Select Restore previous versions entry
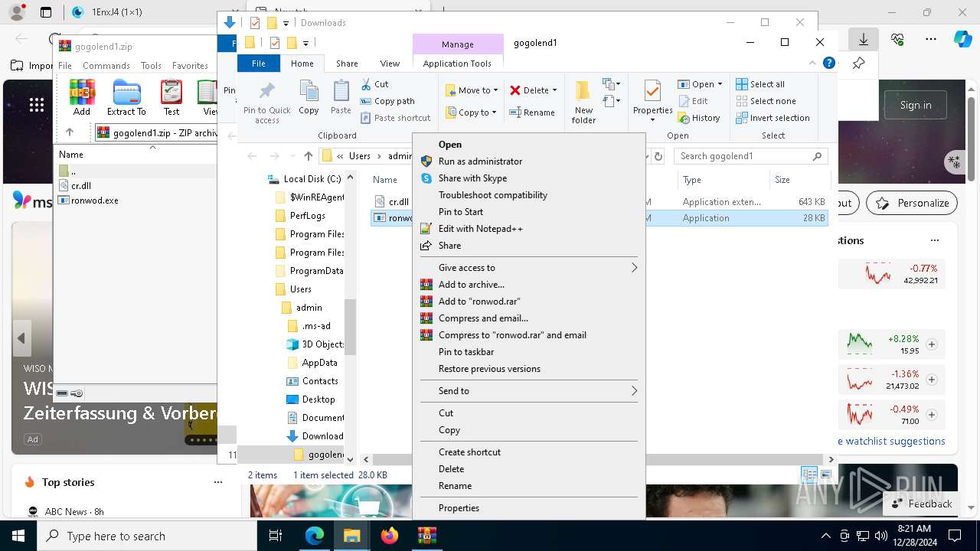The width and height of the screenshot is (980, 551). (489, 369)
